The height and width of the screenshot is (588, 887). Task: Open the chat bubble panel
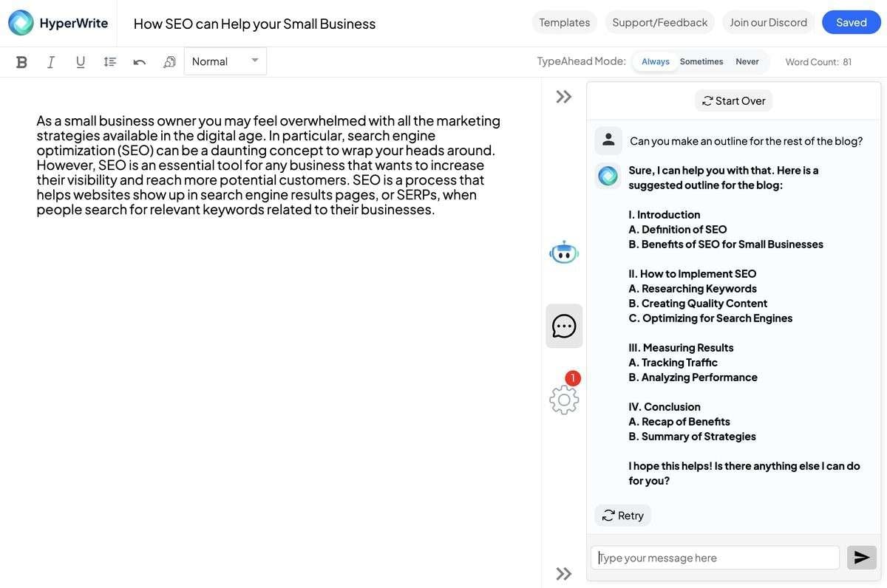[564, 326]
